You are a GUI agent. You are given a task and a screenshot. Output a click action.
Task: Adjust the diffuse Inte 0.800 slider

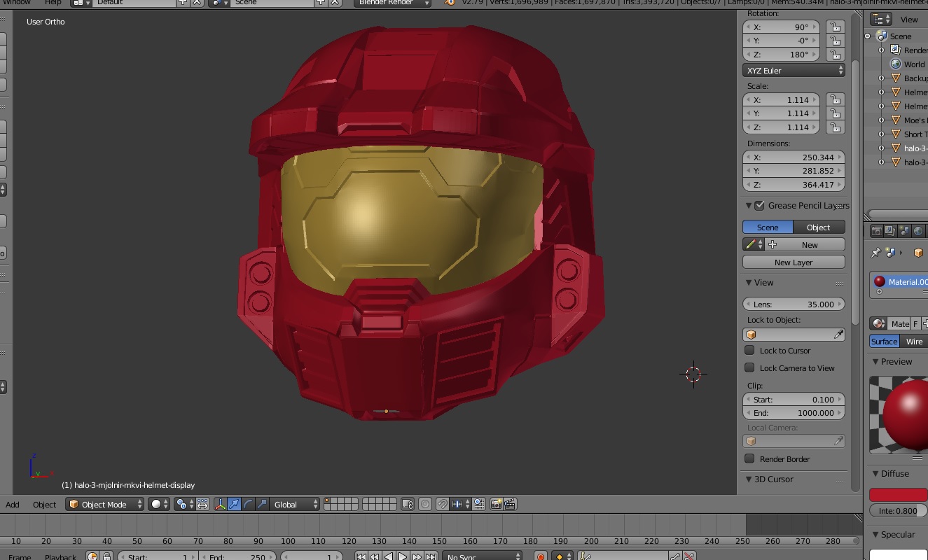coord(899,511)
